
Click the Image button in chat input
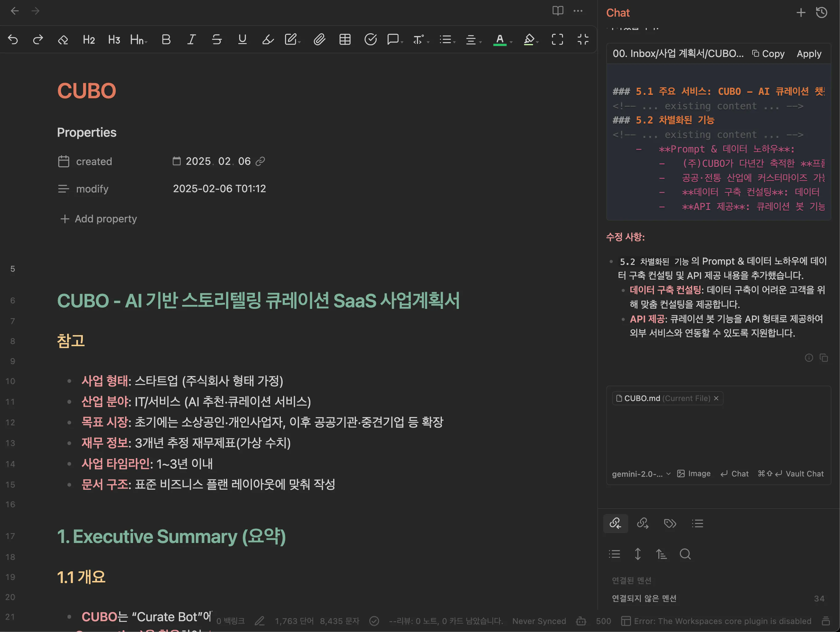pos(694,474)
